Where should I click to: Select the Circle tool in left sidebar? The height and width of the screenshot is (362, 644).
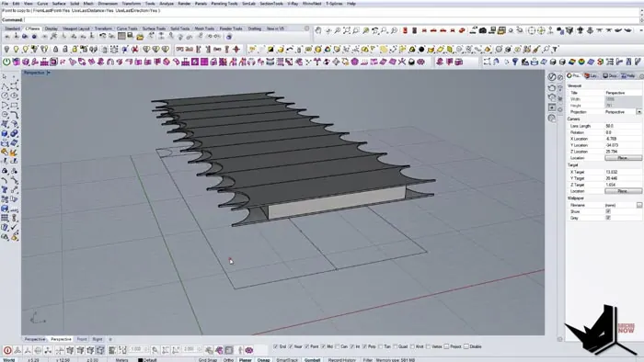coord(5,96)
